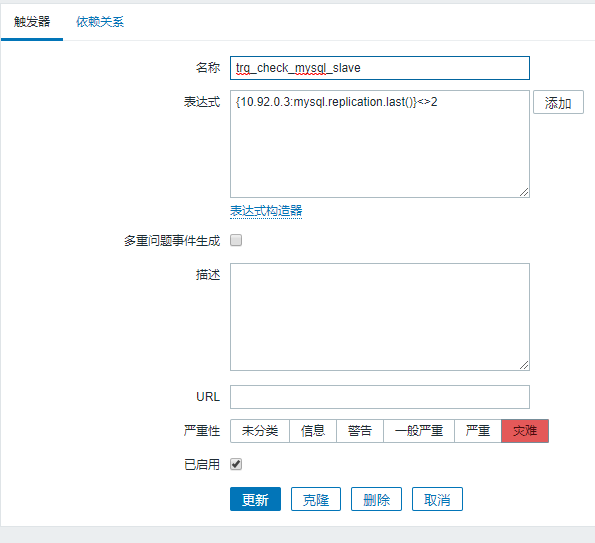Focus the URL input field
The image size is (595, 543).
379,397
